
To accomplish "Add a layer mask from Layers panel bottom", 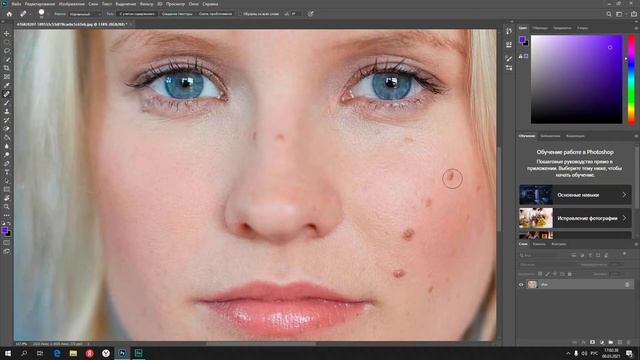I will [592, 342].
